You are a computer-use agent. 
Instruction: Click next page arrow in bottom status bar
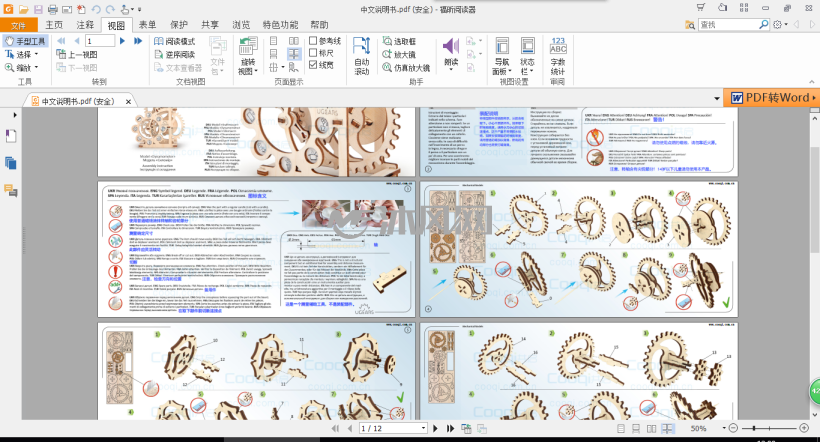pos(435,428)
